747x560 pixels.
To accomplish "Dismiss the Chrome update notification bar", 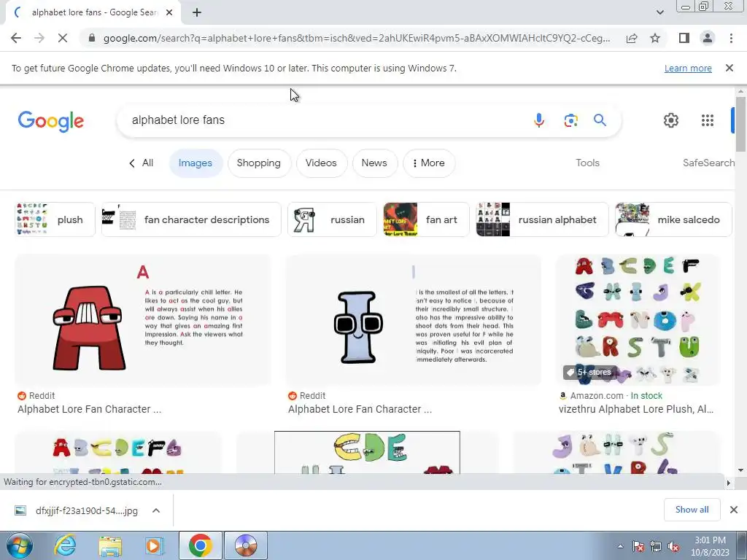I will (x=729, y=68).
